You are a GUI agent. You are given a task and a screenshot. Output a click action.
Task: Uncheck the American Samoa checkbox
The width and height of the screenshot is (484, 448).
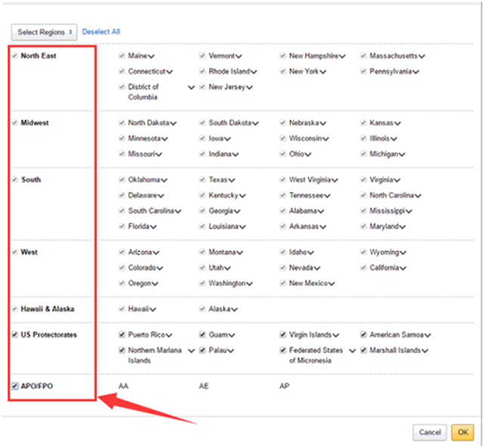363,334
